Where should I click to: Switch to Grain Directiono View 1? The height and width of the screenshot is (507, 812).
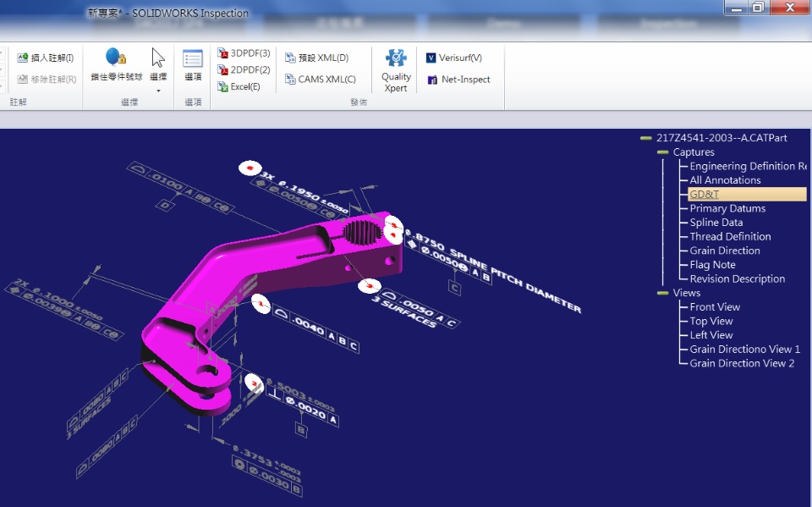tap(744, 349)
